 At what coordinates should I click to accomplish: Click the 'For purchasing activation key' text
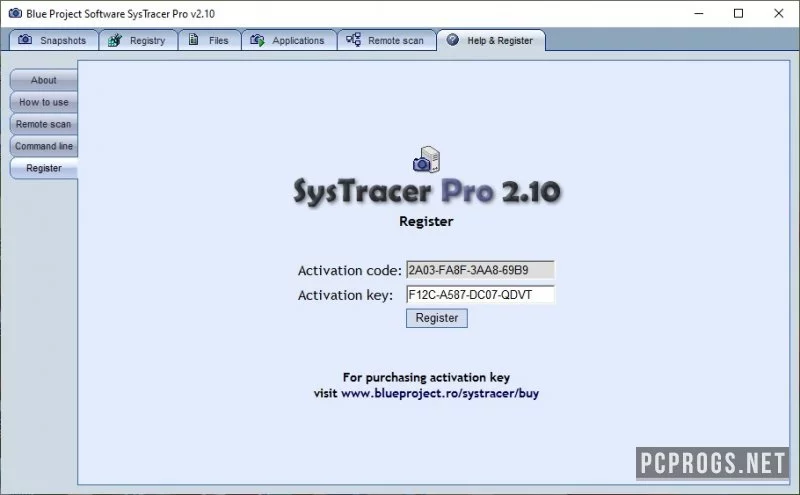coord(426,377)
